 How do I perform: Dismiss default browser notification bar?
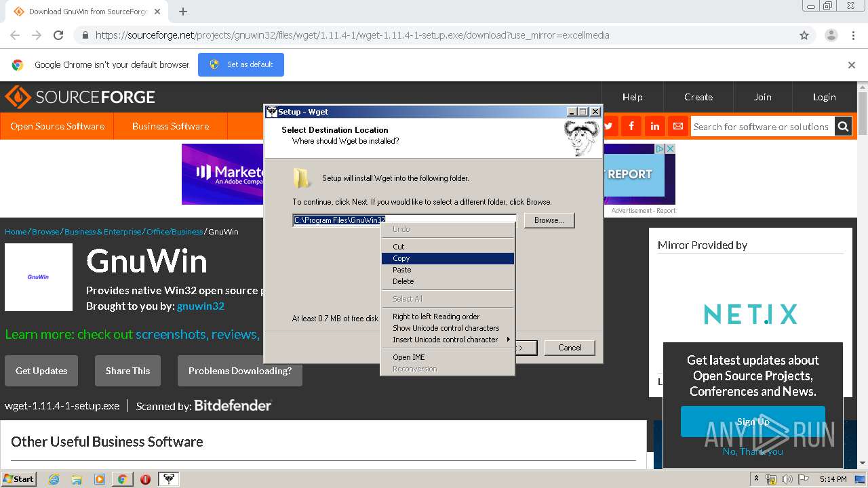852,65
